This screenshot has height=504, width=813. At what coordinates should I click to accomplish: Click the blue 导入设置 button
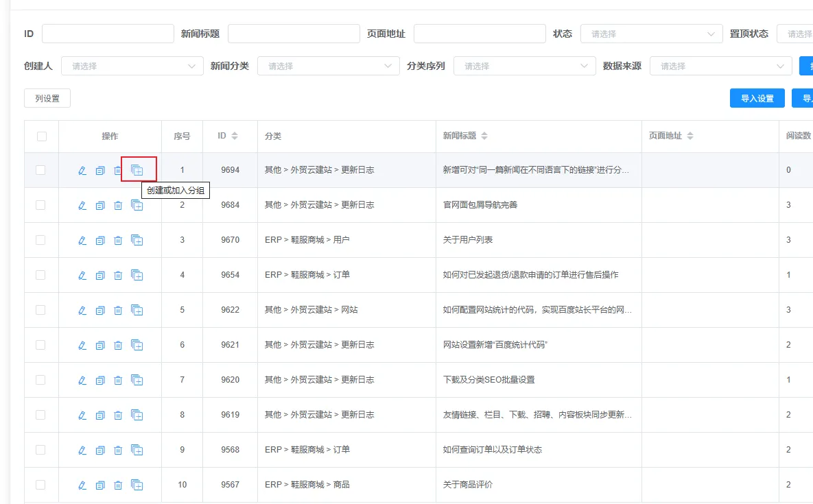(757, 99)
